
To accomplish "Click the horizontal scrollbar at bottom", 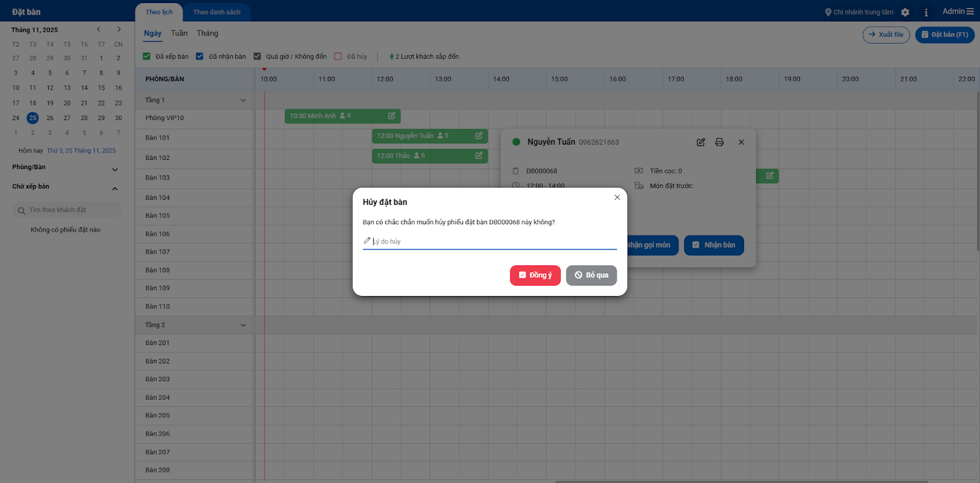I will click(x=741, y=481).
